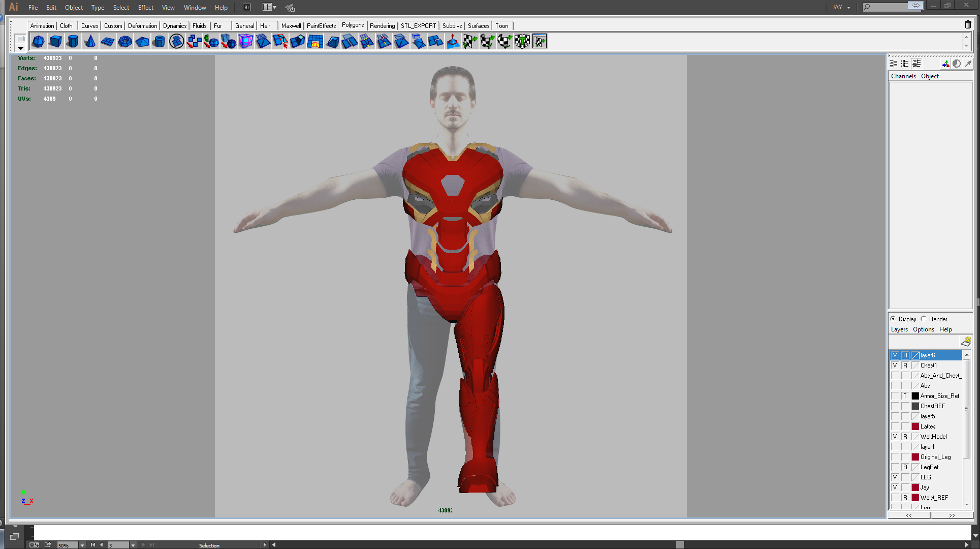Open the Window menu
Image resolution: width=980 pixels, height=549 pixels.
pos(195,7)
